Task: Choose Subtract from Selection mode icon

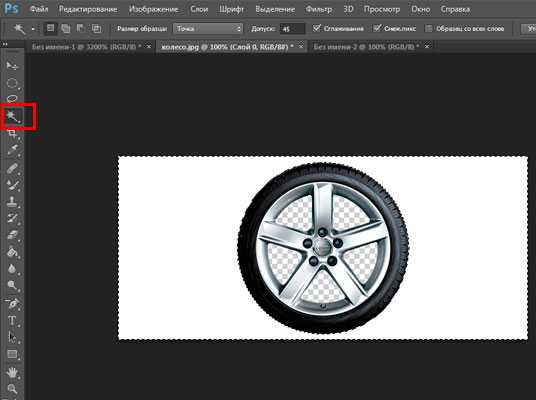Action: click(x=80, y=29)
